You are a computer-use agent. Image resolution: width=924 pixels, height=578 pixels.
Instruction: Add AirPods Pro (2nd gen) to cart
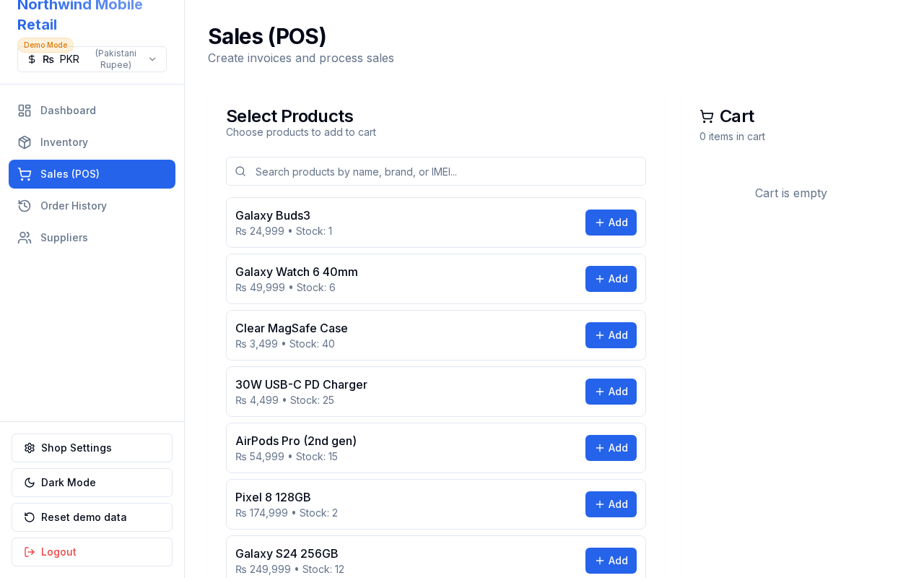[x=611, y=448]
